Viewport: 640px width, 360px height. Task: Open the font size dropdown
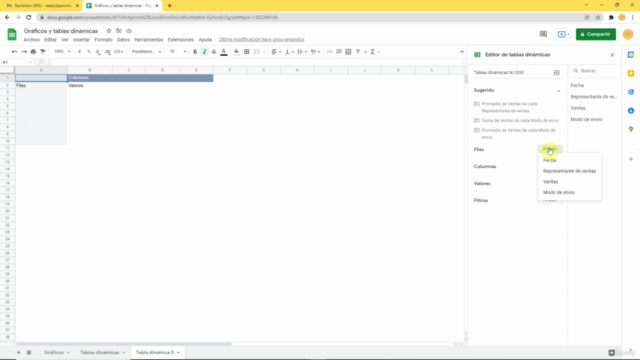point(178,52)
